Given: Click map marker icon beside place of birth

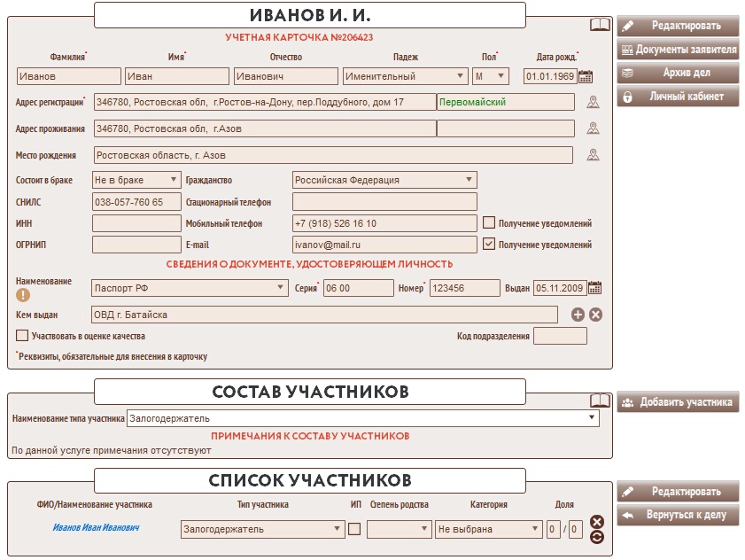Looking at the screenshot, I should coord(593,156).
